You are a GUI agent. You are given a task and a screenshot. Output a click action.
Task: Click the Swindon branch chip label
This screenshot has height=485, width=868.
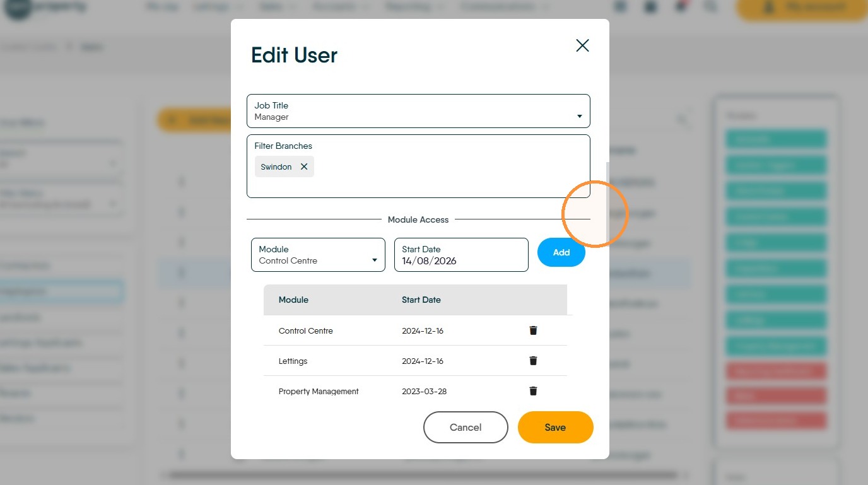point(276,167)
